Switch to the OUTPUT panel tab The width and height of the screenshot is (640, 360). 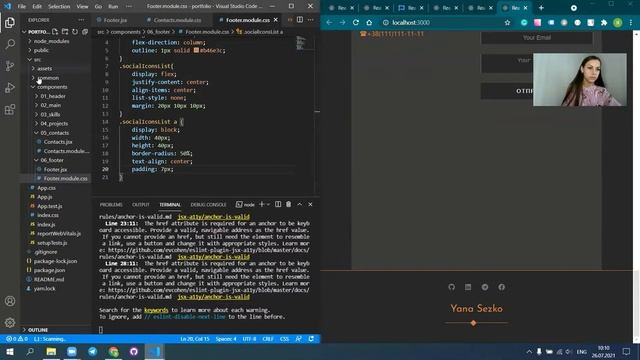pos(141,204)
